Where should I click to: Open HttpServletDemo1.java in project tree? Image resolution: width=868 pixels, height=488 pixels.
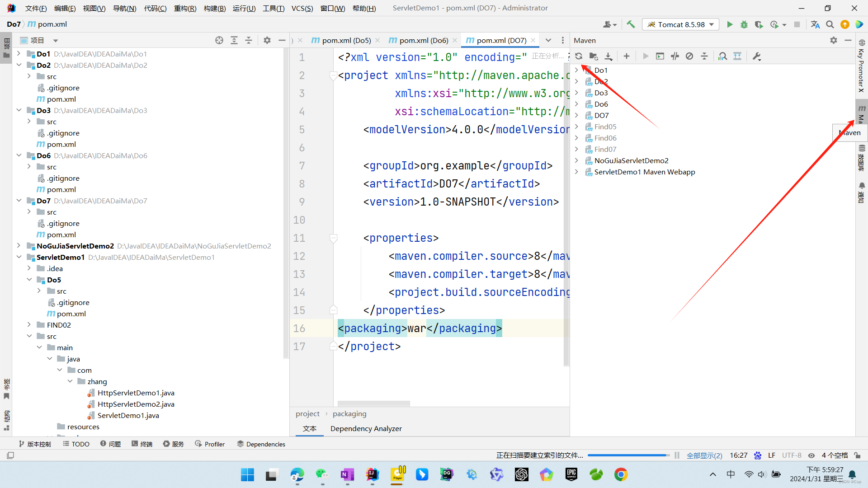pos(136,393)
